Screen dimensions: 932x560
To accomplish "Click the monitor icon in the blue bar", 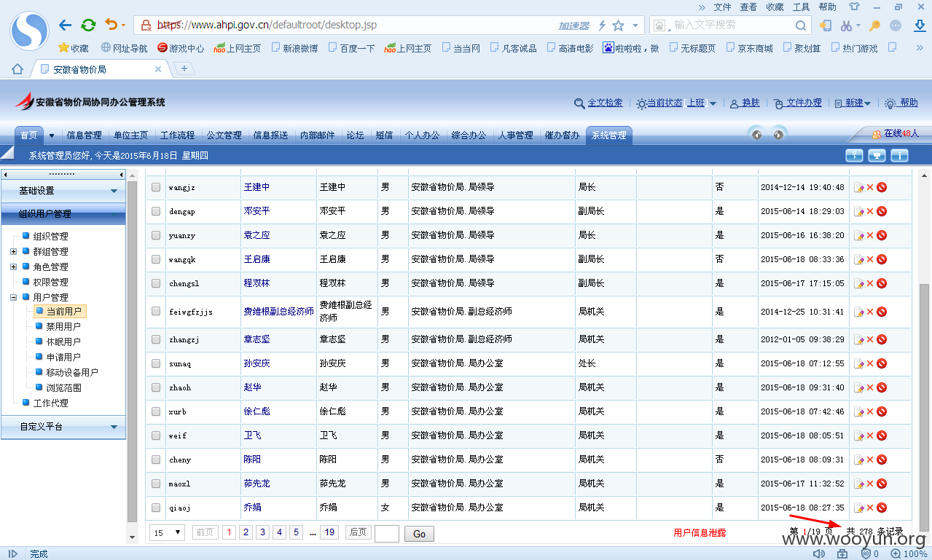I will click(x=877, y=155).
